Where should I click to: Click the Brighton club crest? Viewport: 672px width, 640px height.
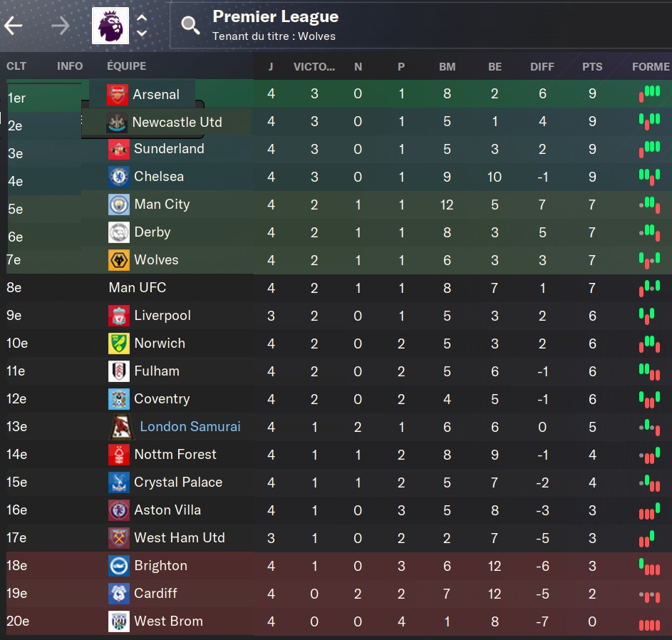tap(119, 566)
